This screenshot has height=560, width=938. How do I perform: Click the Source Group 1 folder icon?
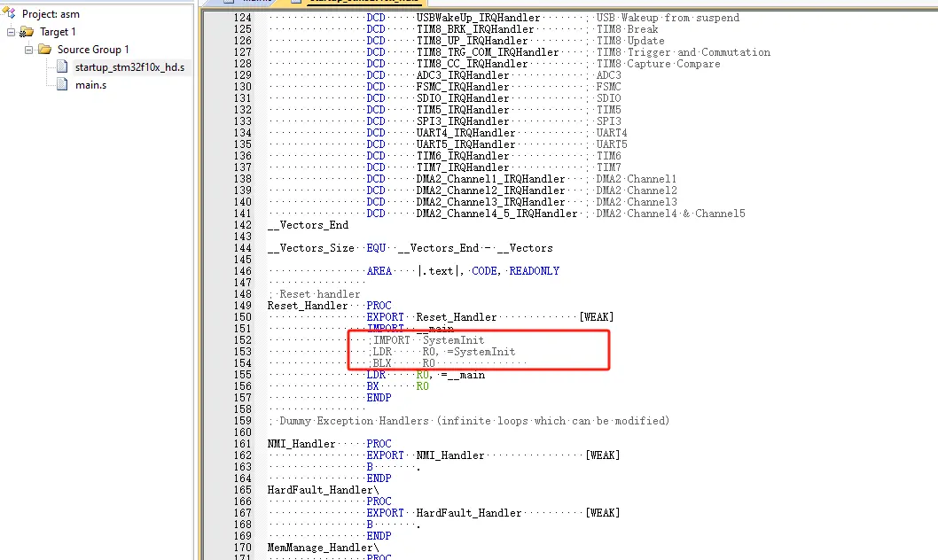45,49
